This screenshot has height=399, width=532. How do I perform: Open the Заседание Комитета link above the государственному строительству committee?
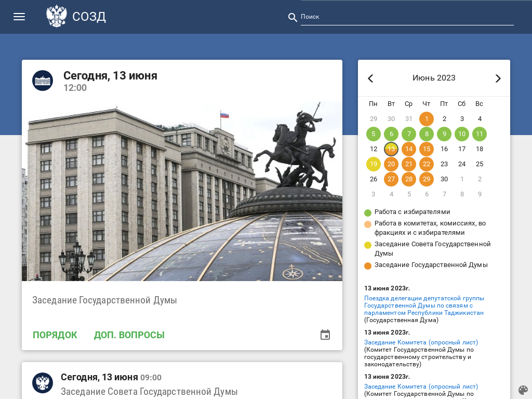coord(421,342)
